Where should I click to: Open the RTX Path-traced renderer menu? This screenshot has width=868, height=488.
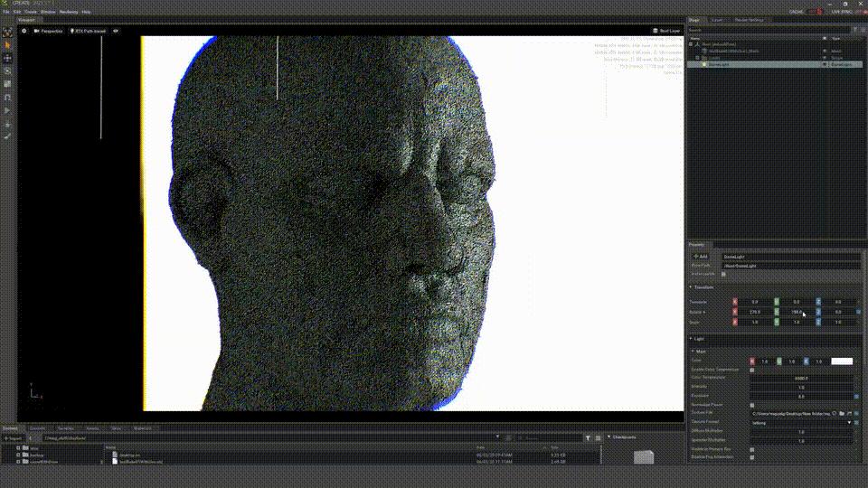click(88, 31)
